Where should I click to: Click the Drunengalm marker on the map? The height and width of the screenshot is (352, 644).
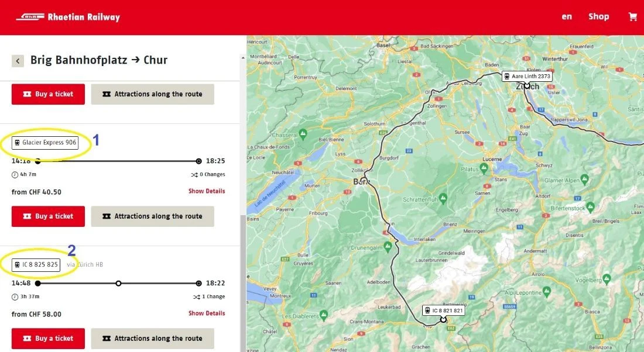tap(388, 246)
